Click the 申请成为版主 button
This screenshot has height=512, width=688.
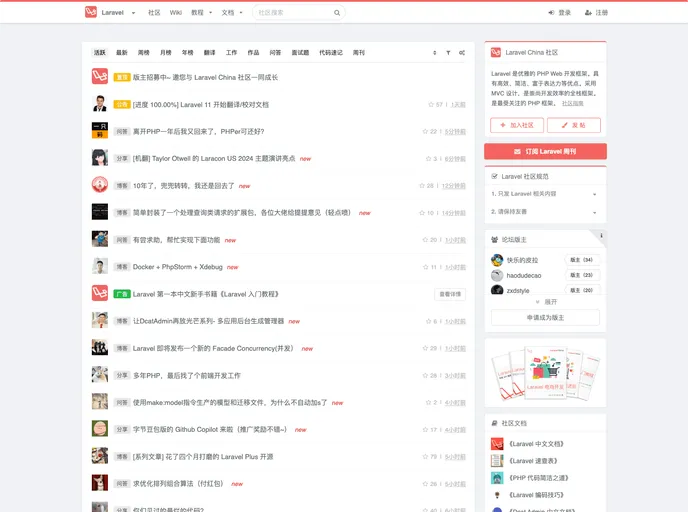coord(545,318)
